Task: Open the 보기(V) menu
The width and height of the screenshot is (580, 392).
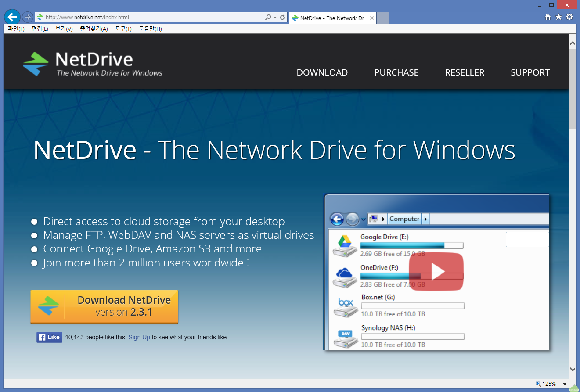Action: tap(64, 29)
